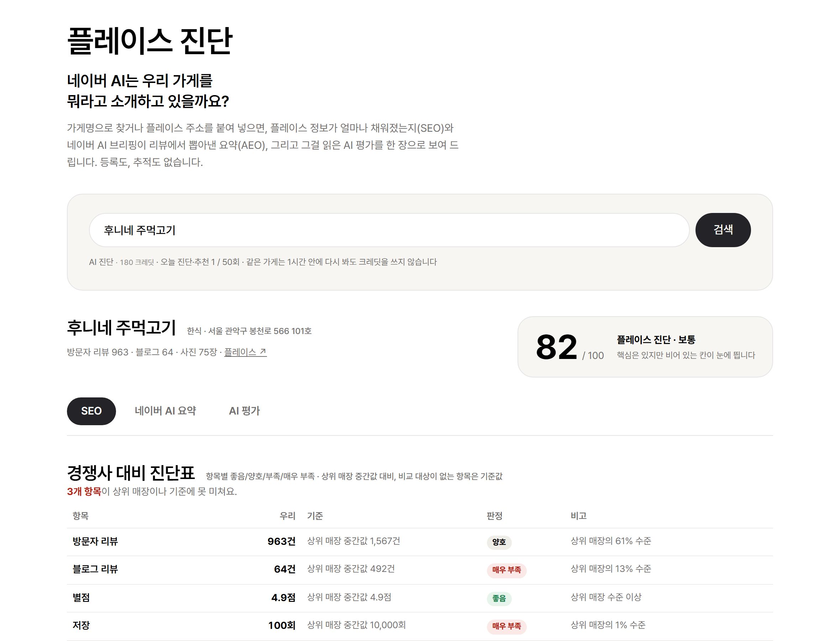
Task: Open the AI 평가 tab
Action: click(244, 411)
